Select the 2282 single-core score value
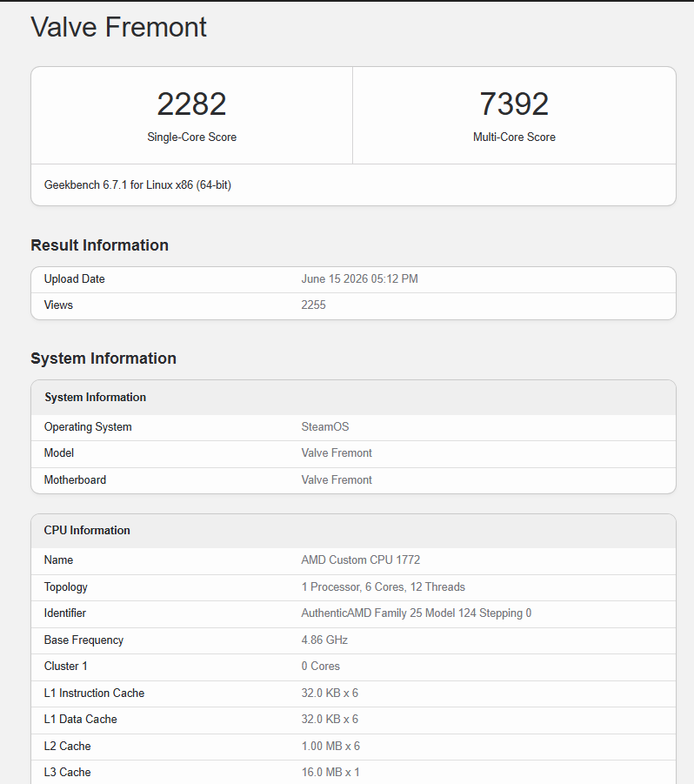Screen dimensions: 694x784 [192, 104]
